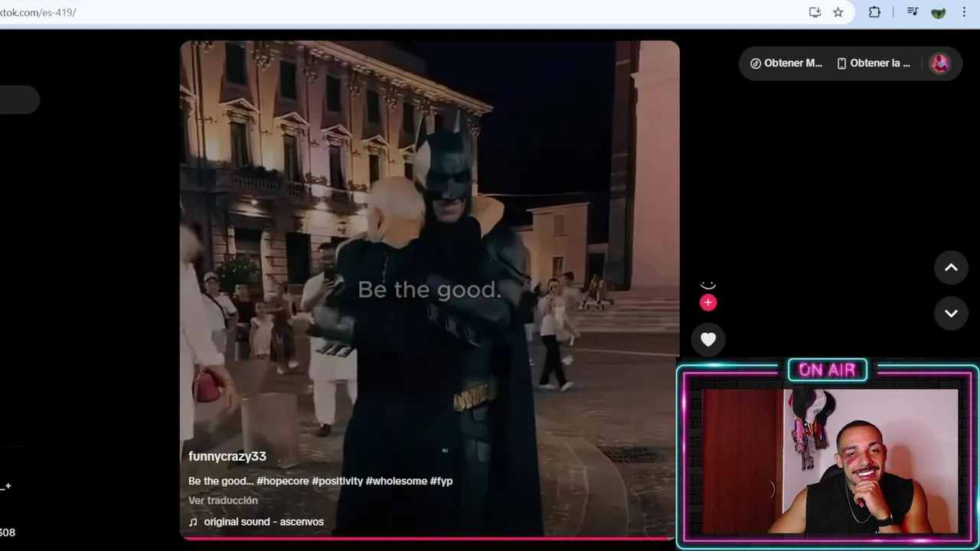
Task: Open the Chrome three-dot menu
Action: (x=964, y=12)
